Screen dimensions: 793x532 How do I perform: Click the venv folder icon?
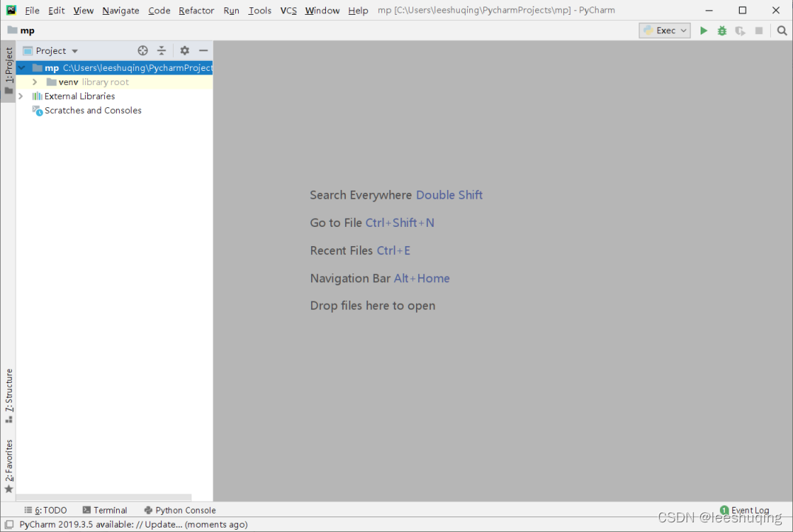pos(51,82)
